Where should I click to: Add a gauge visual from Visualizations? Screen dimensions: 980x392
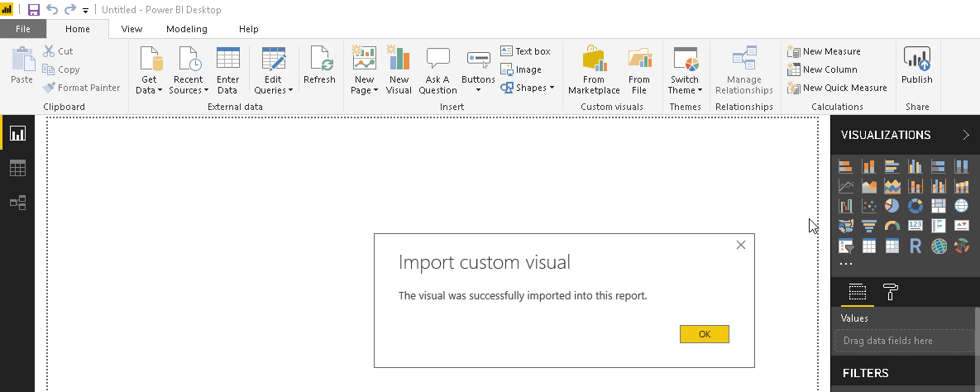892,226
